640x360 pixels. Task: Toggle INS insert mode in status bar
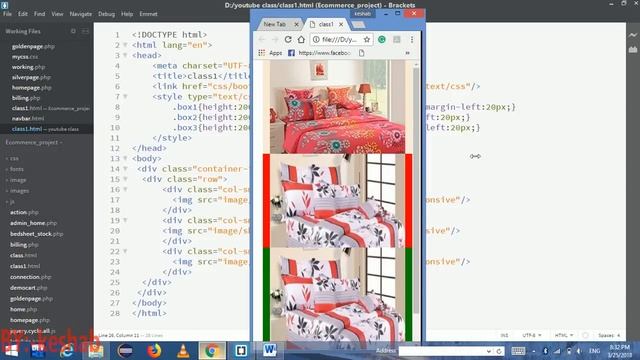pyautogui.click(x=504, y=335)
